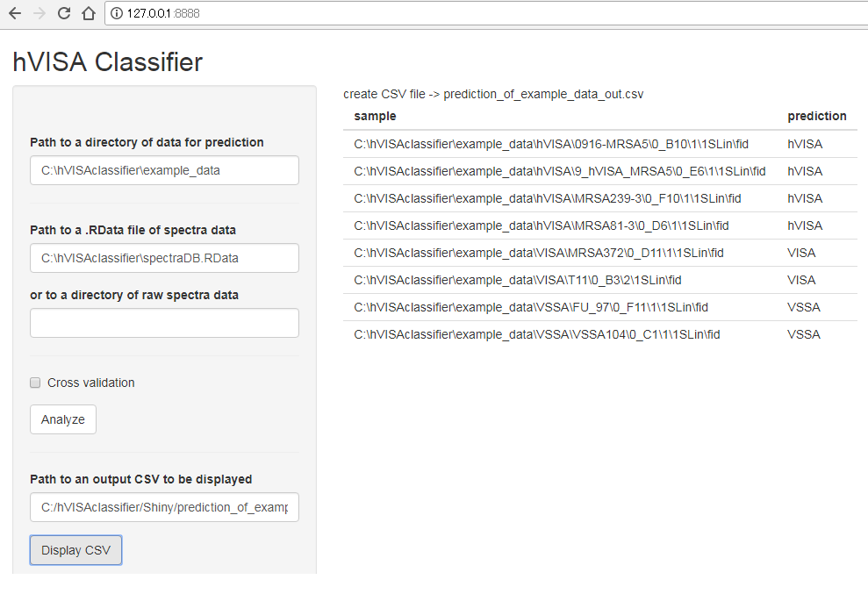Click the 'sample' column header
Image resolution: width=868 pixels, height=594 pixels.
tap(375, 116)
